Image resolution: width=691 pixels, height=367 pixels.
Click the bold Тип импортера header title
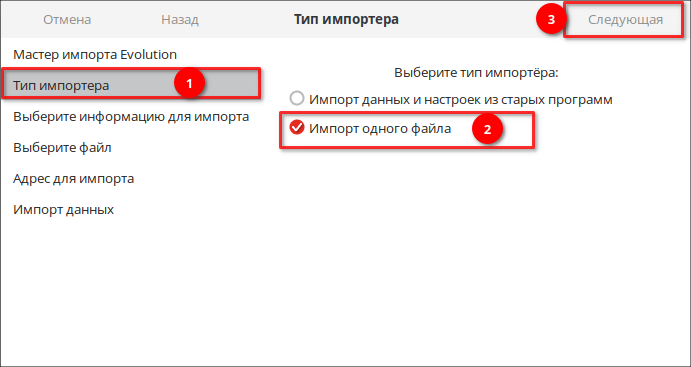tap(346, 19)
